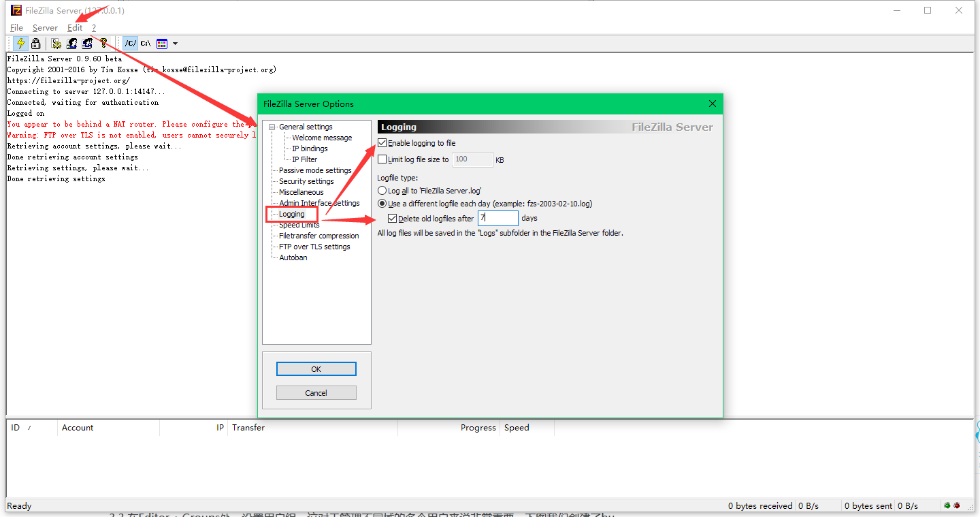The width and height of the screenshot is (980, 517).
Task: Toggle Enable logging to file checkbox
Action: (x=382, y=143)
